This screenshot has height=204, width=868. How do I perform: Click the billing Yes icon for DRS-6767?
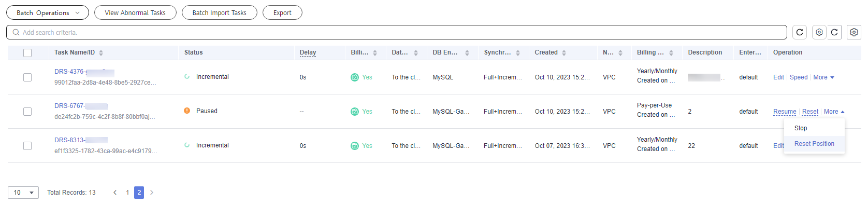(355, 112)
